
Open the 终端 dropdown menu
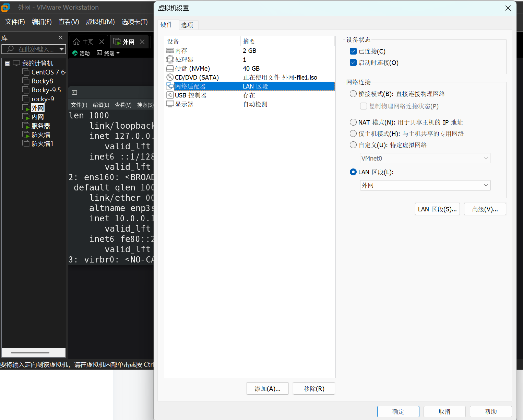(108, 53)
